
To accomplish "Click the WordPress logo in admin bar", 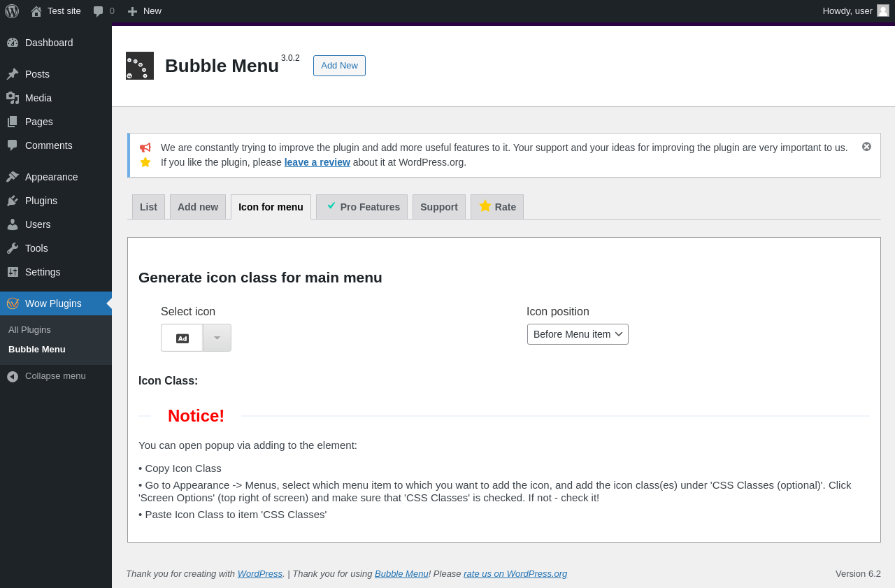I will pyautogui.click(x=12, y=11).
